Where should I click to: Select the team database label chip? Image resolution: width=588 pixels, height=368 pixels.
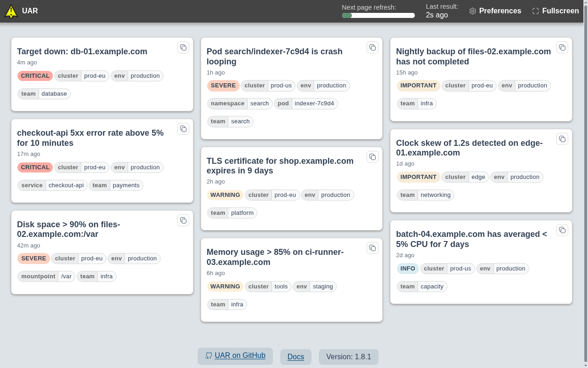pyautogui.click(x=44, y=94)
